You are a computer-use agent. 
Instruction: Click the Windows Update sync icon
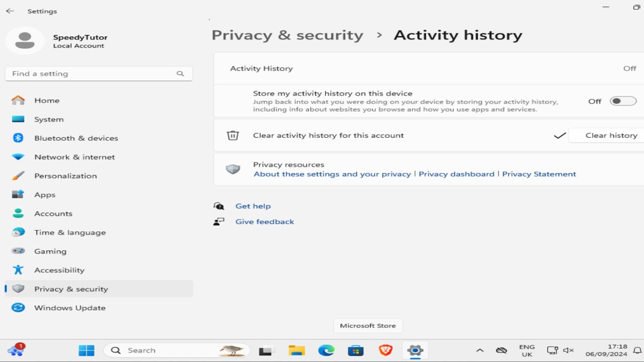(x=18, y=308)
